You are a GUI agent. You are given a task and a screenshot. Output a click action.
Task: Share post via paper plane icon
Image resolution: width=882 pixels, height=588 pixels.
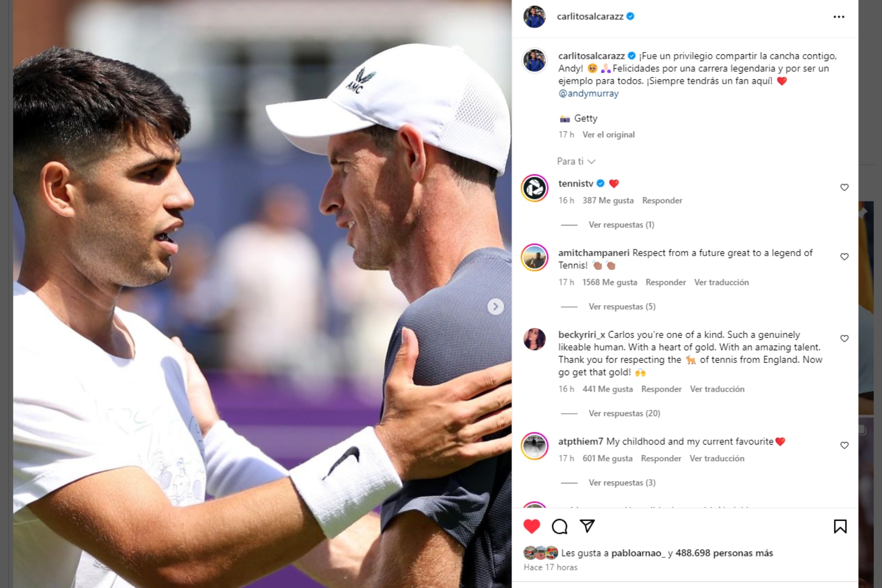click(587, 526)
